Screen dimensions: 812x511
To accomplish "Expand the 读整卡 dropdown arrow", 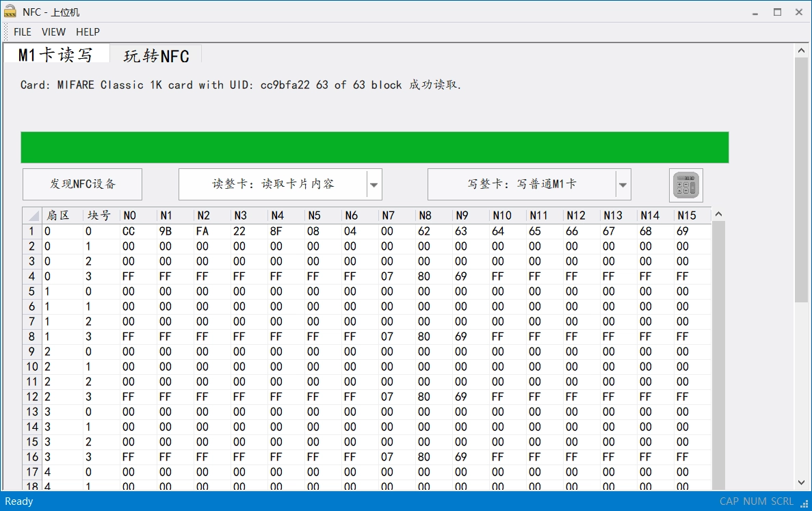I will pyautogui.click(x=374, y=184).
